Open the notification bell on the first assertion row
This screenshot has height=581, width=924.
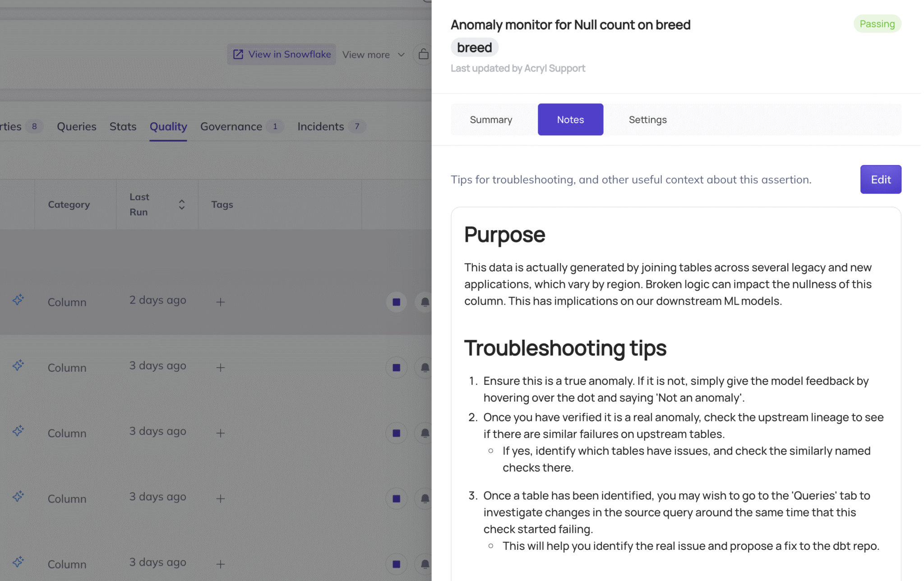tap(425, 302)
